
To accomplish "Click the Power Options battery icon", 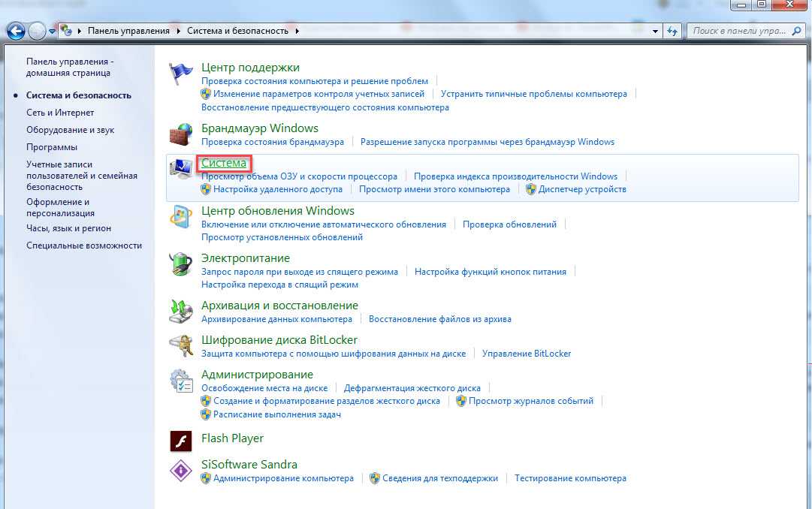I will click(x=181, y=264).
